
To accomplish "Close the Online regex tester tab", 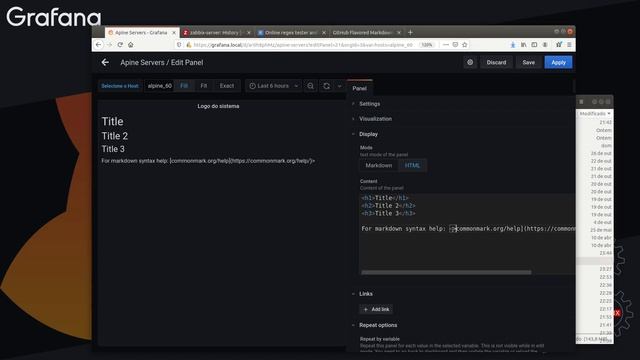I will coord(324,32).
